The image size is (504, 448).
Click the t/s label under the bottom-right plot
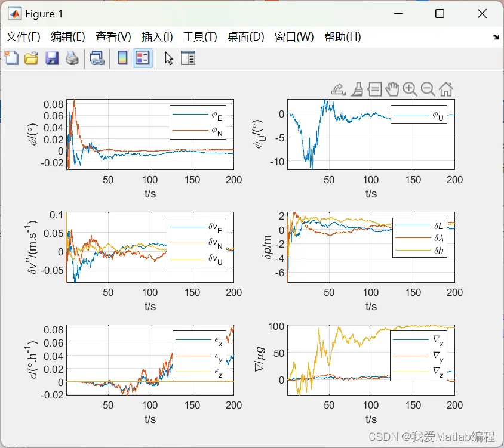pos(371,419)
